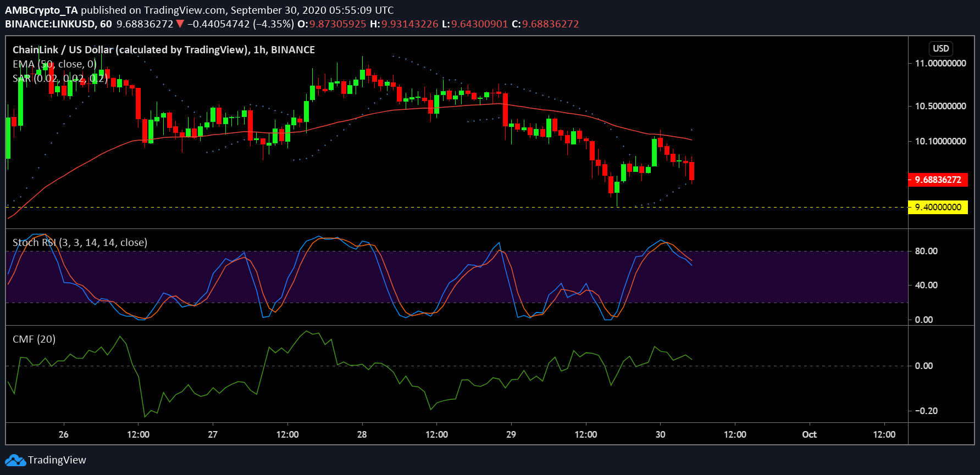Select the EMA (50, close, 0) indicator legend
This screenshot has height=475, width=980.
54,64
